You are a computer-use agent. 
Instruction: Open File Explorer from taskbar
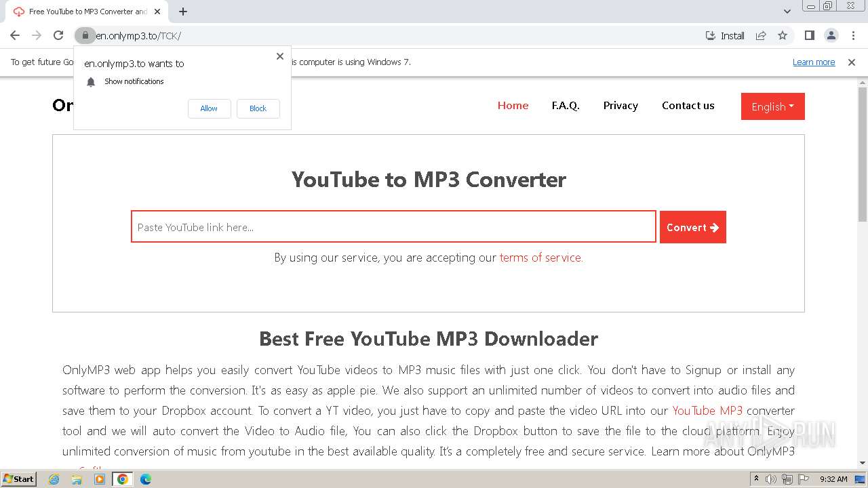point(77,479)
